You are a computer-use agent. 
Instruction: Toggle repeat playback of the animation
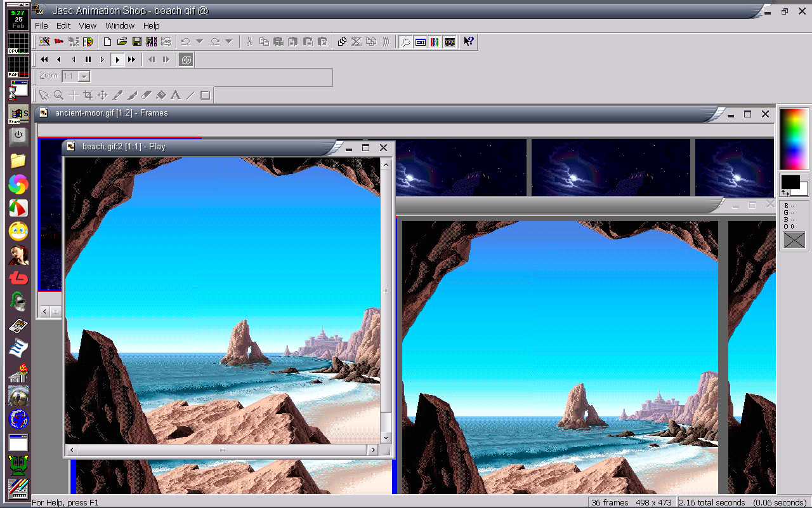point(185,59)
